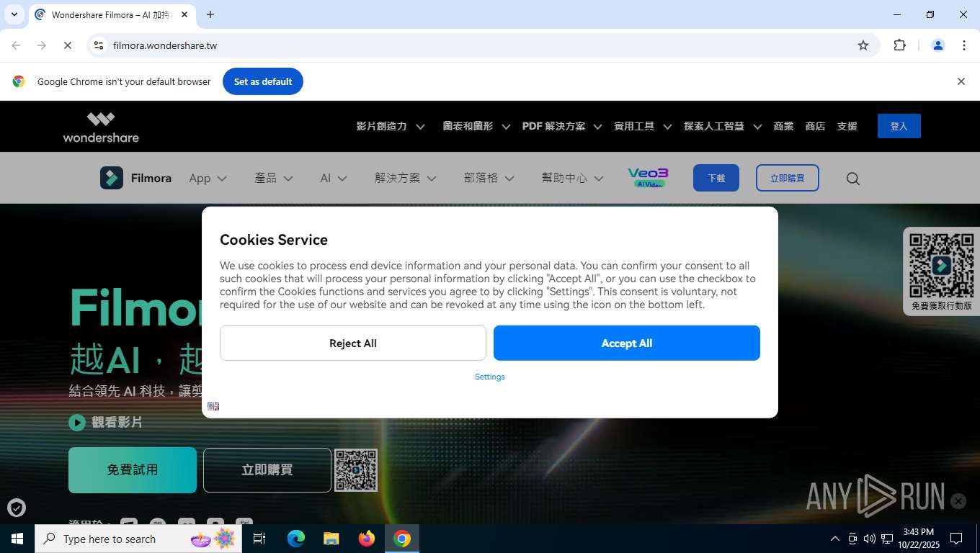Reject all cookies
980x553 pixels.
click(353, 343)
